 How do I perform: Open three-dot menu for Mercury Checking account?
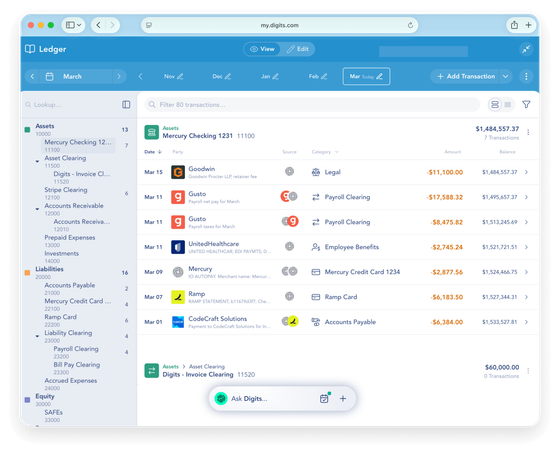(528, 132)
